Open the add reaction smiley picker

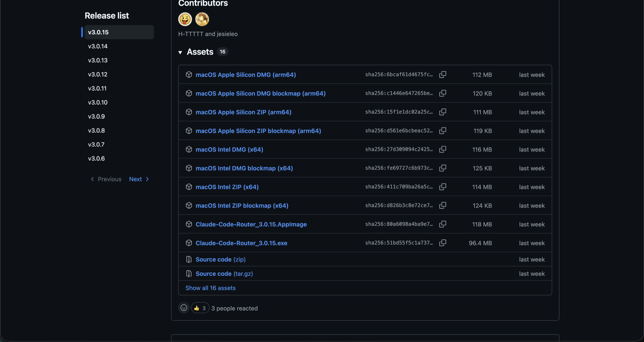tap(184, 308)
